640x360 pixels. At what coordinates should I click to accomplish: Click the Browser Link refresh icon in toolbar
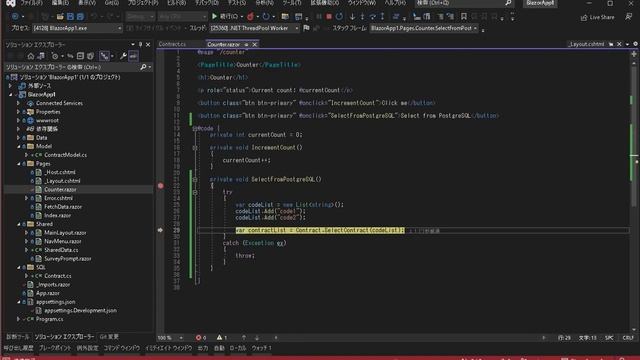coord(266,16)
